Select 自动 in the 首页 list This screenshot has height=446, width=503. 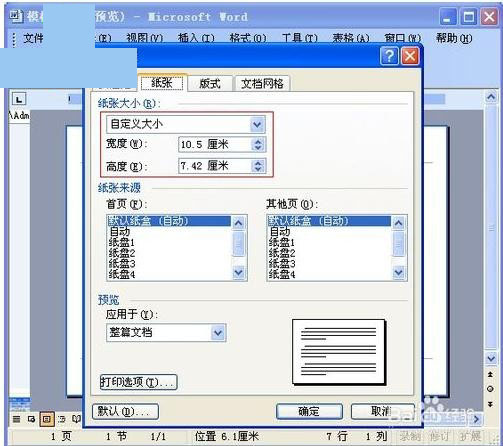click(x=169, y=232)
